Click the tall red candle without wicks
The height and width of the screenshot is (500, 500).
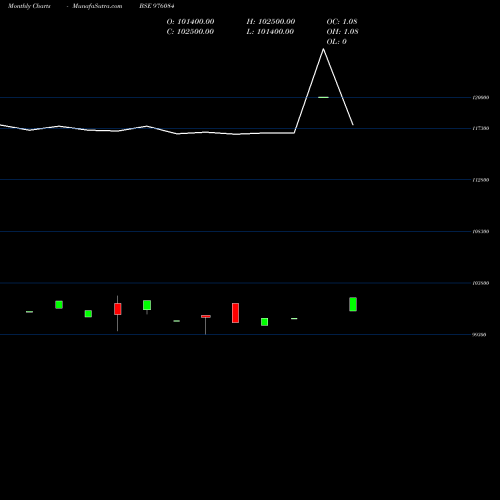pyautogui.click(x=235, y=313)
